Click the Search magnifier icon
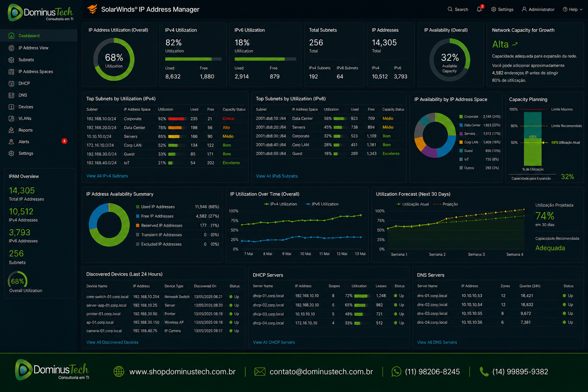Screen dimensions: 588x392 tap(450, 9)
